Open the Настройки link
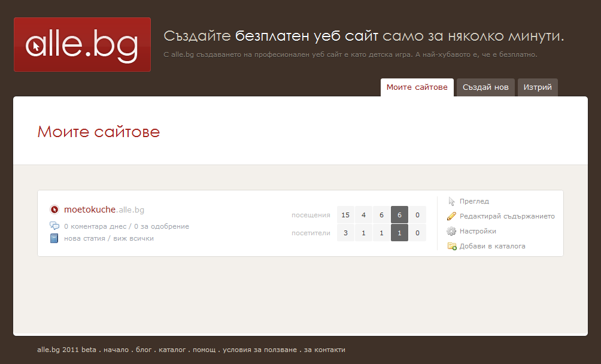The height and width of the screenshot is (364, 601). tap(478, 231)
